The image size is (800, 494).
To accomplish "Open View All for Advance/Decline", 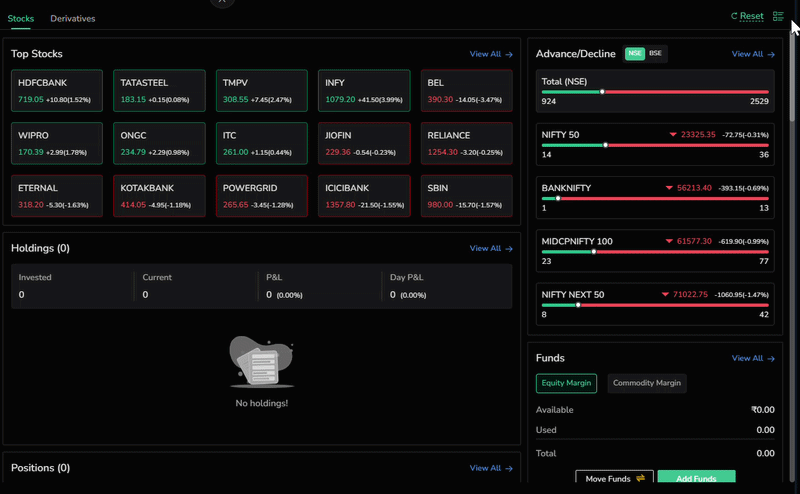I will [x=753, y=54].
